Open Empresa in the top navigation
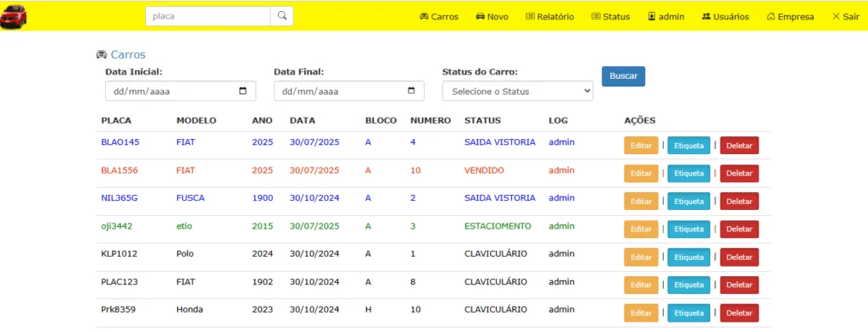 coord(791,17)
